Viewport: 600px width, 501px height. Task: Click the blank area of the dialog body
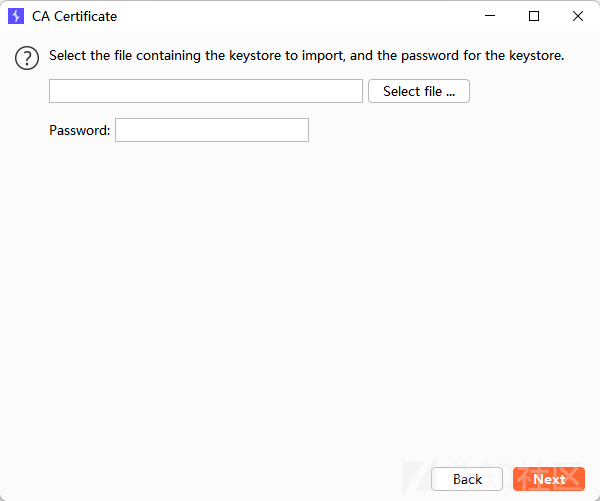tap(300, 300)
